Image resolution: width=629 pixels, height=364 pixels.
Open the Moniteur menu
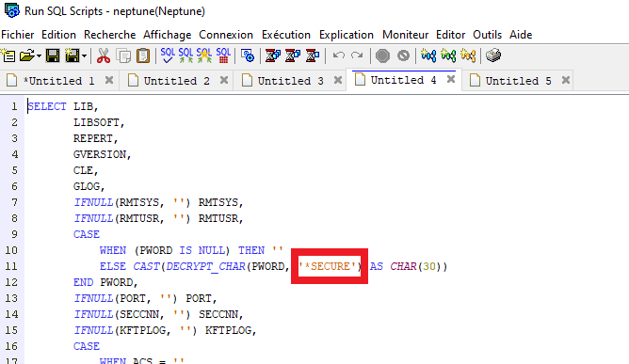(405, 35)
